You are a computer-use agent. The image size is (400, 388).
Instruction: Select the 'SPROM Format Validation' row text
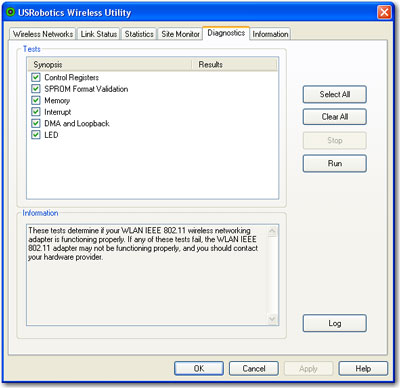(86, 89)
